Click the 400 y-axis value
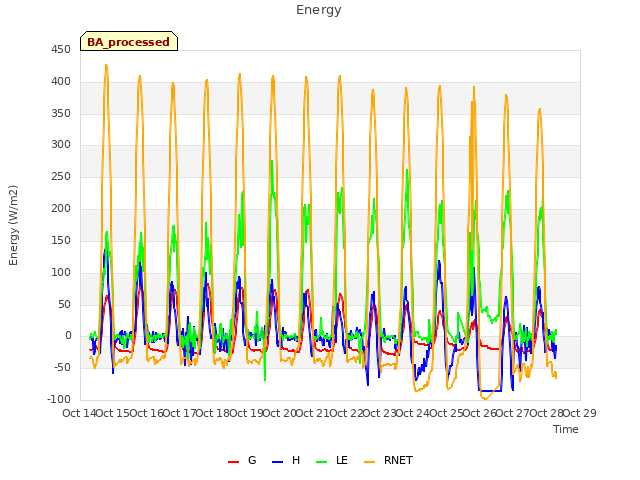Image resolution: width=640 pixels, height=480 pixels. pos(61,82)
